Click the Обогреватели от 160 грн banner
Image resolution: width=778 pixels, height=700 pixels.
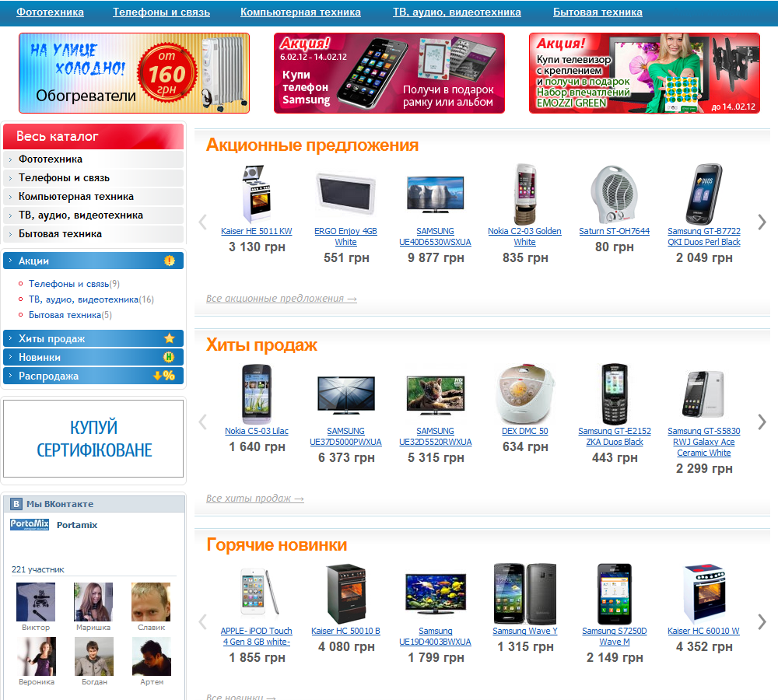(x=134, y=73)
